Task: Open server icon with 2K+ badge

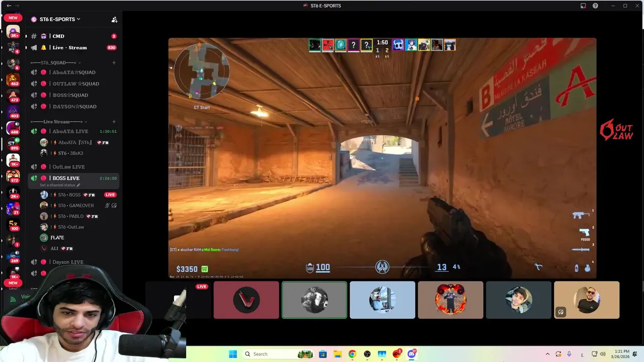Action: (x=13, y=192)
